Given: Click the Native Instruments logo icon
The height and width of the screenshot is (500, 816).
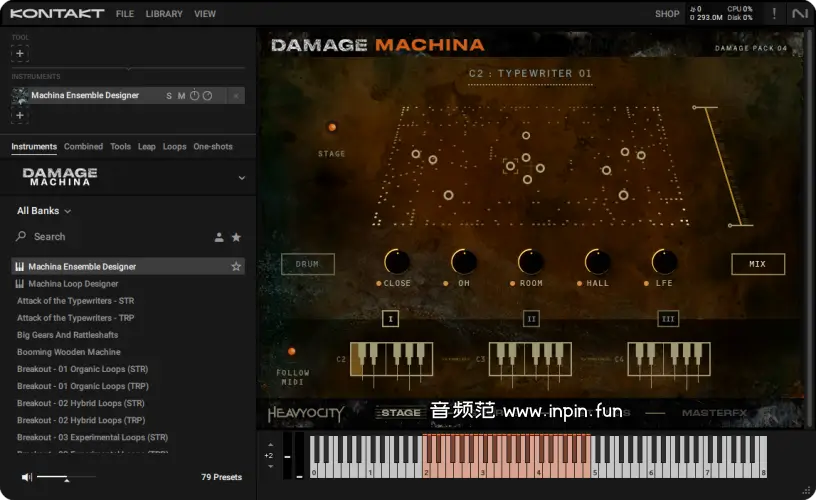Looking at the screenshot, I should click(800, 14).
